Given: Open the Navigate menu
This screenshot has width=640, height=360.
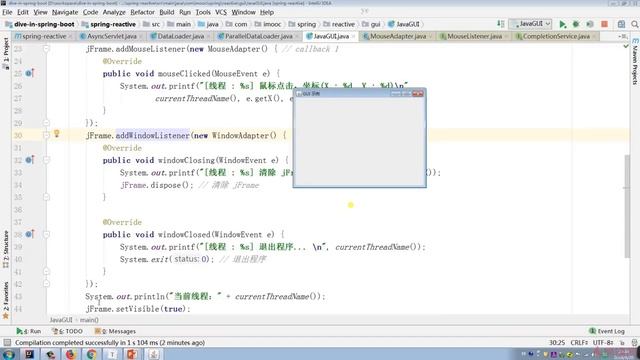Looking at the screenshot, I should (x=65, y=12).
